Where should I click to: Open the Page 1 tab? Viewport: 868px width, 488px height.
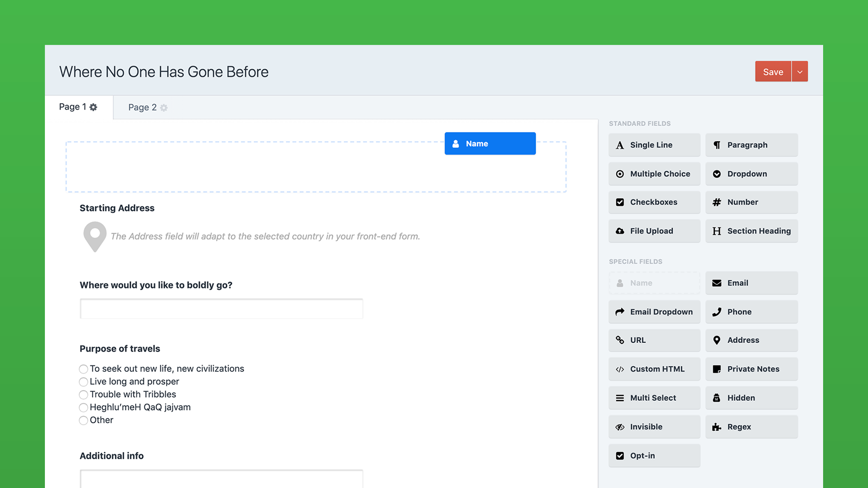coord(72,107)
